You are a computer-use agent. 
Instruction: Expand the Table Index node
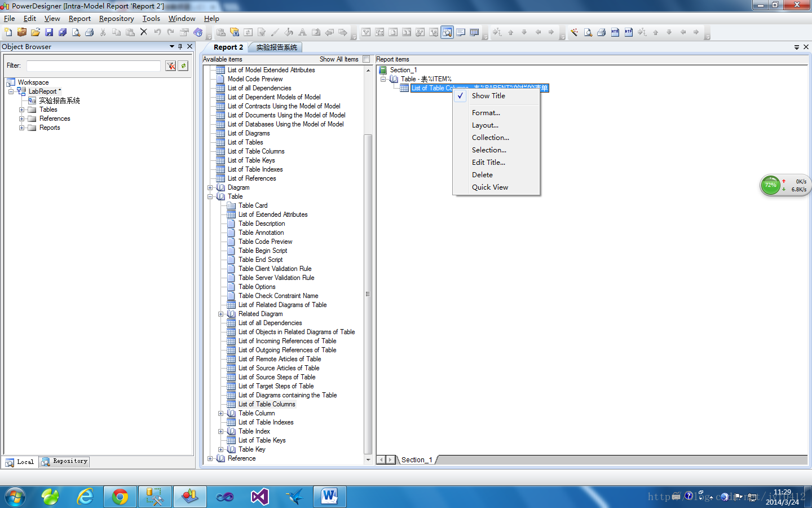click(x=221, y=431)
